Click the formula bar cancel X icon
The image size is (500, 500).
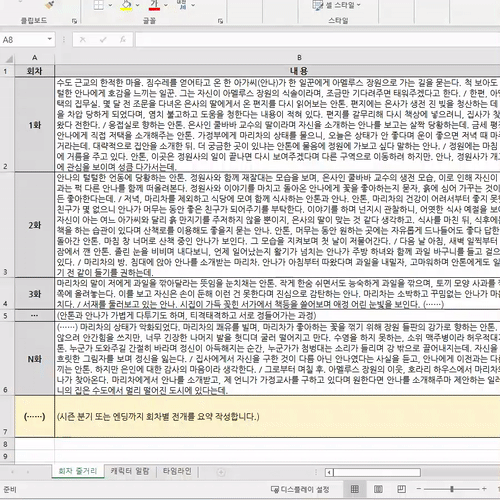point(83,40)
